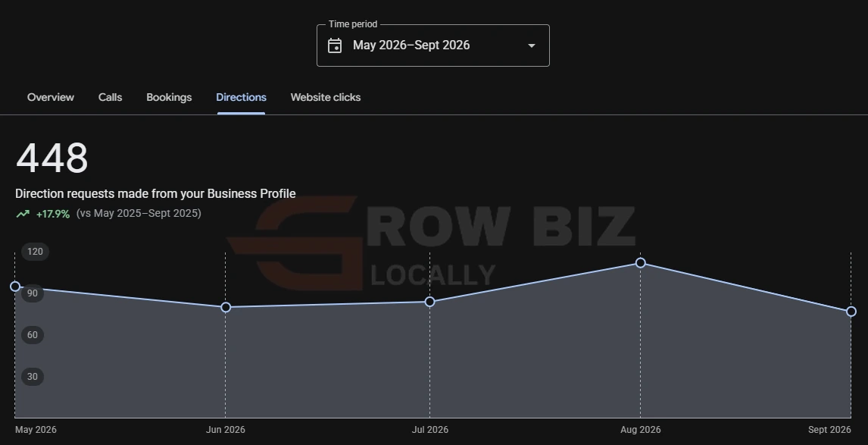This screenshot has height=445, width=868.
Task: Switch to the Calls tab
Action: (x=110, y=98)
